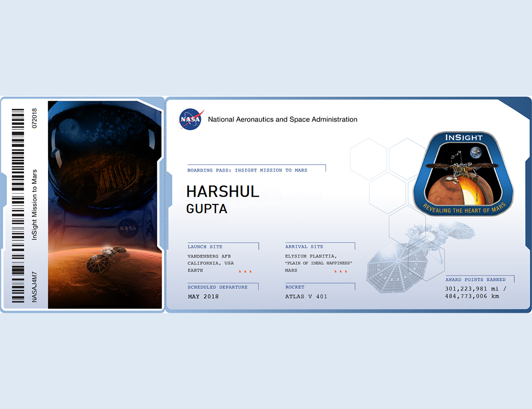Click '484,773,006 km' value
The width and height of the screenshot is (532, 409).
coord(472,296)
